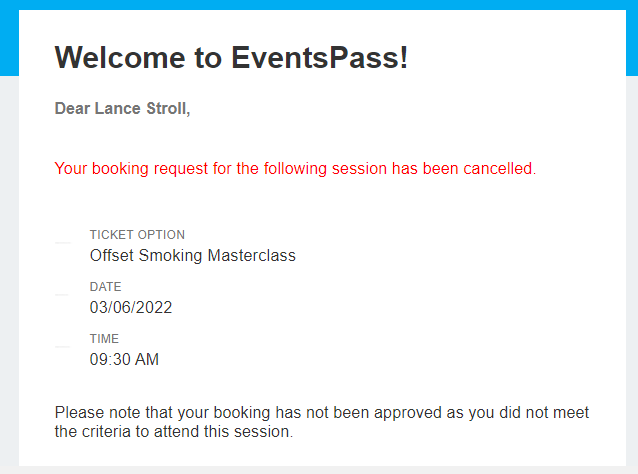Click the DATE label

coord(105,287)
